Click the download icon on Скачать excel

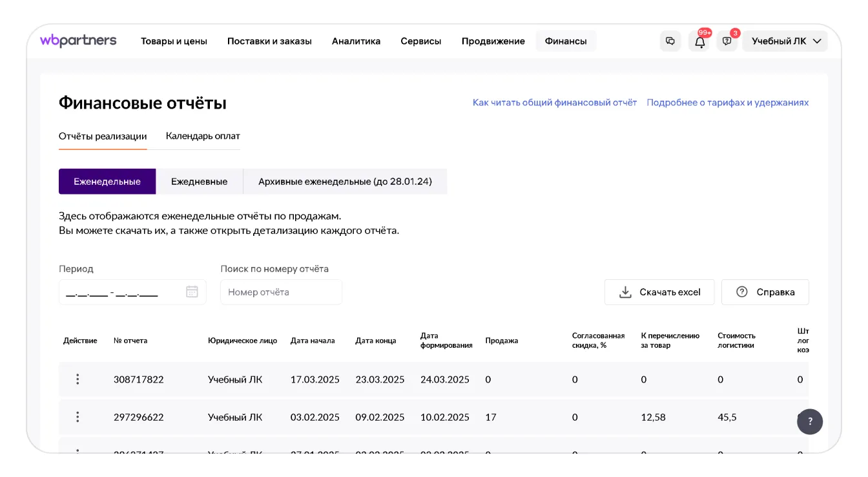625,292
